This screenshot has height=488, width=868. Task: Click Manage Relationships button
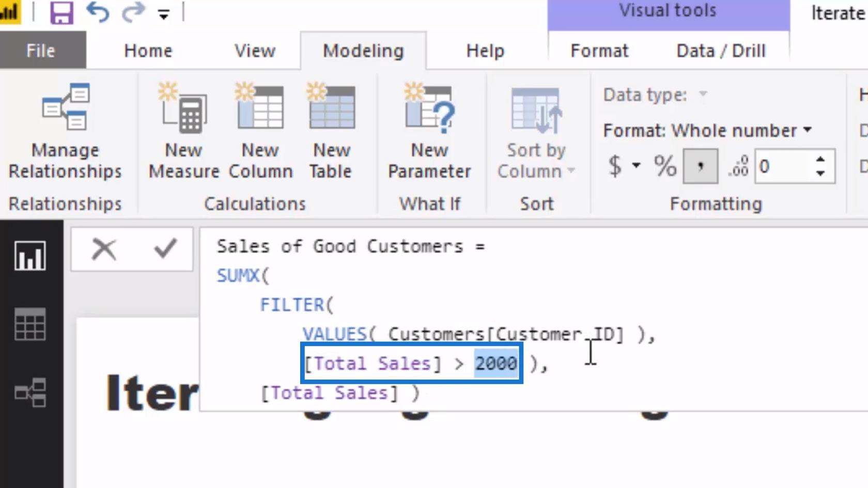[65, 132]
